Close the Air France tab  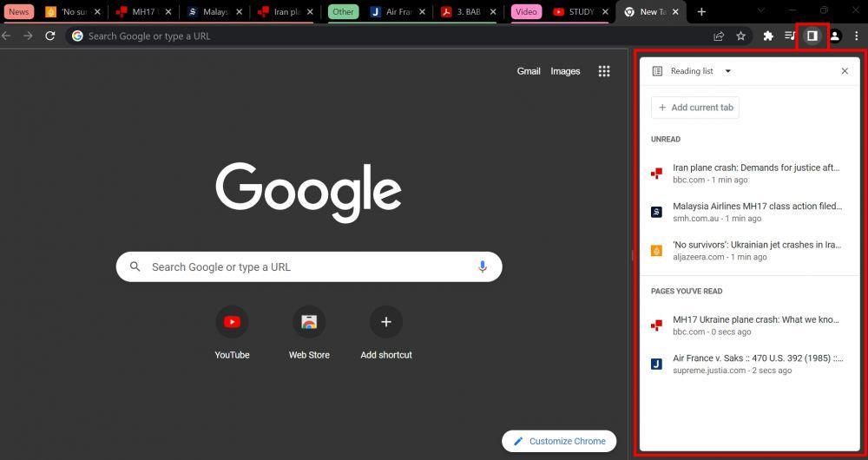[423, 11]
